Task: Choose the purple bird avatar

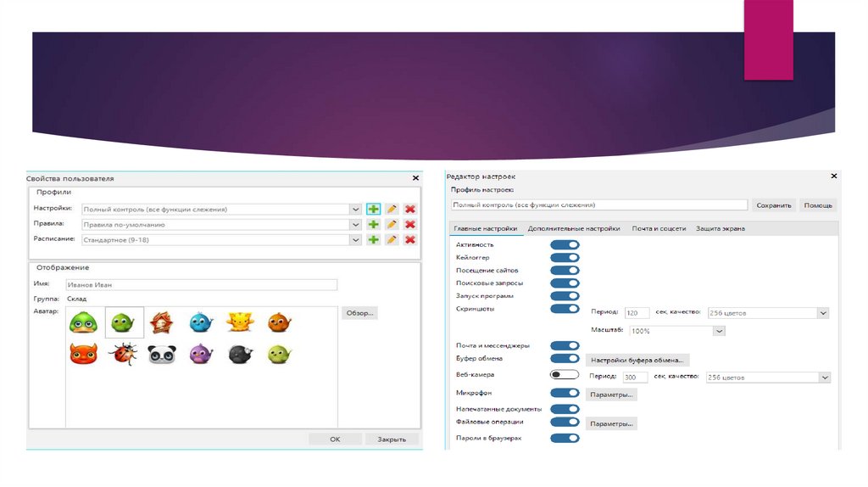Action: click(201, 354)
